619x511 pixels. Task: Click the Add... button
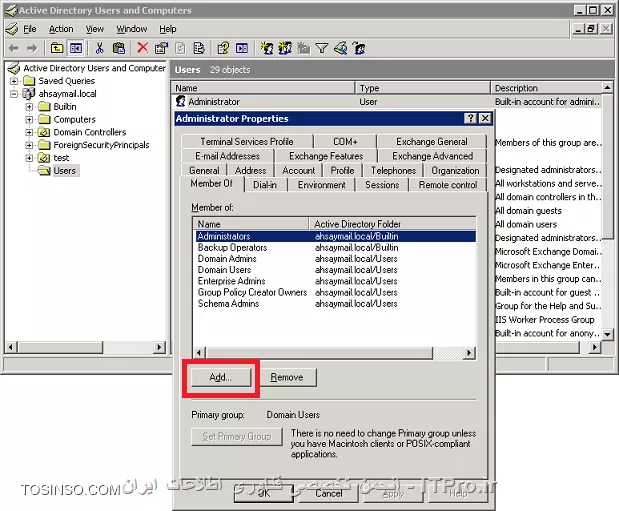click(x=221, y=377)
